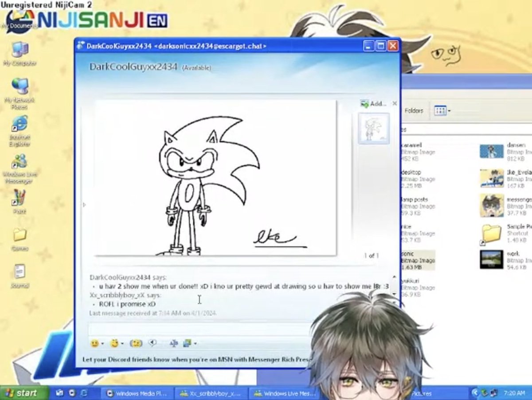532x400 pixels.
Task: Click inside the message input field
Action: click(x=199, y=329)
